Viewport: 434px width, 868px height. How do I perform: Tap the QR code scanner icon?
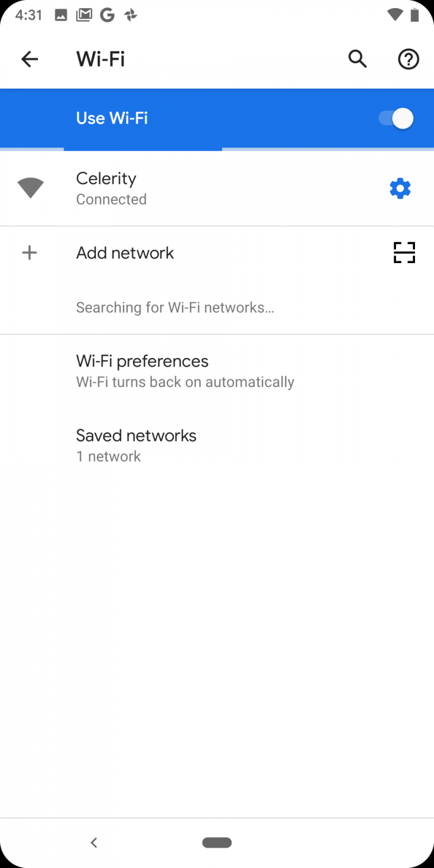404,252
